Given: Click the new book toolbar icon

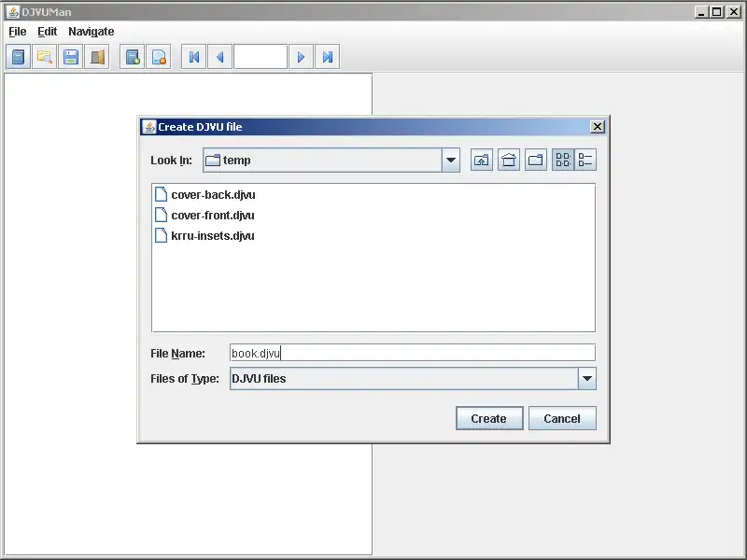Looking at the screenshot, I should pyautogui.click(x=18, y=57).
